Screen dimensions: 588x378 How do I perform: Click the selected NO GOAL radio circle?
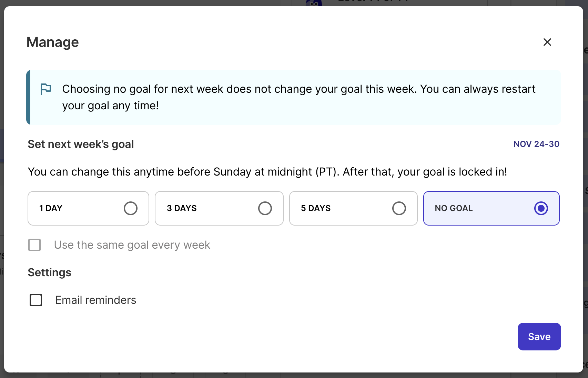(541, 208)
